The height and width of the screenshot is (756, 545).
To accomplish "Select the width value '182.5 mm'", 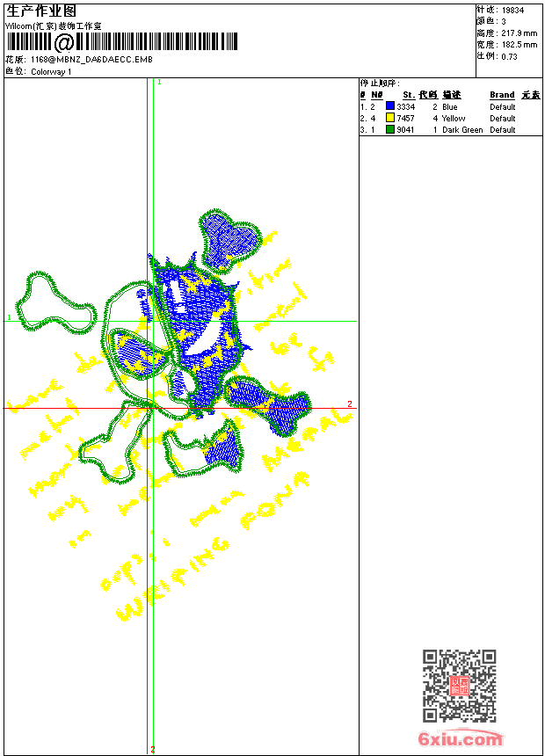I will coord(519,45).
